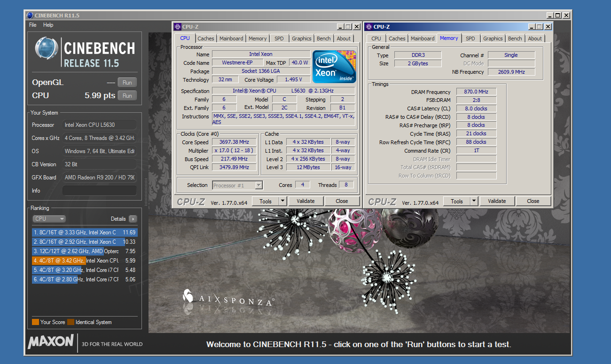
Task: Switch to Caches tab in left CPU-Z
Action: 206,39
